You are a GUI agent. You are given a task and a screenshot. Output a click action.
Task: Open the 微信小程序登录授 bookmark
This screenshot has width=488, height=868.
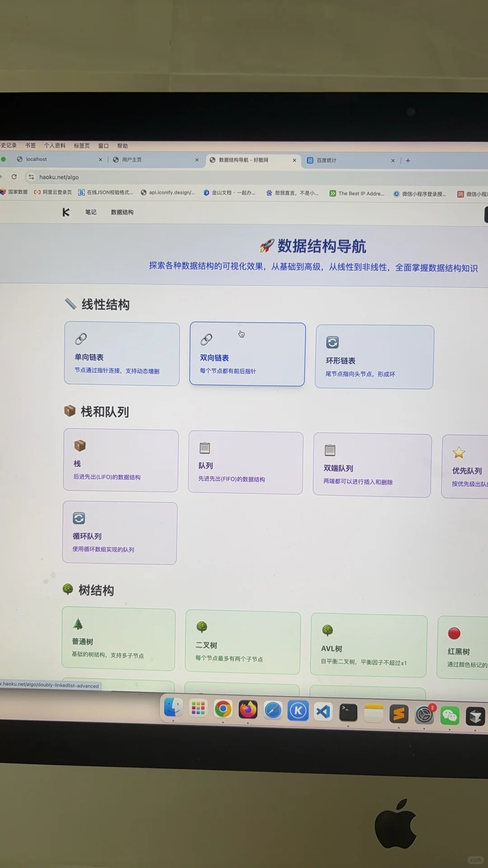click(x=420, y=194)
